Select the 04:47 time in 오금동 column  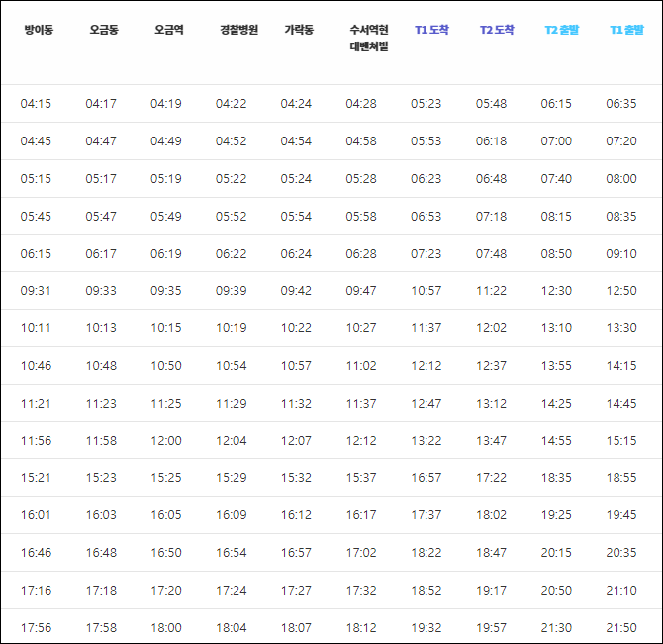pos(101,141)
